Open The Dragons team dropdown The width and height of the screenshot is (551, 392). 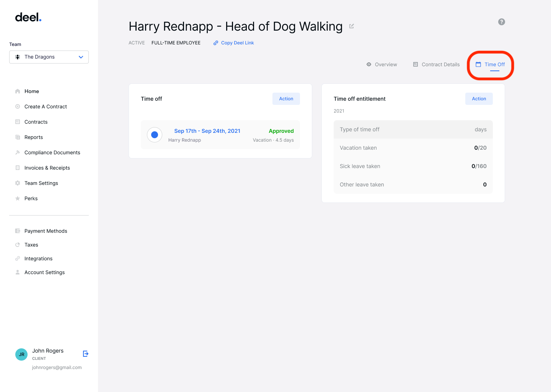coord(49,57)
